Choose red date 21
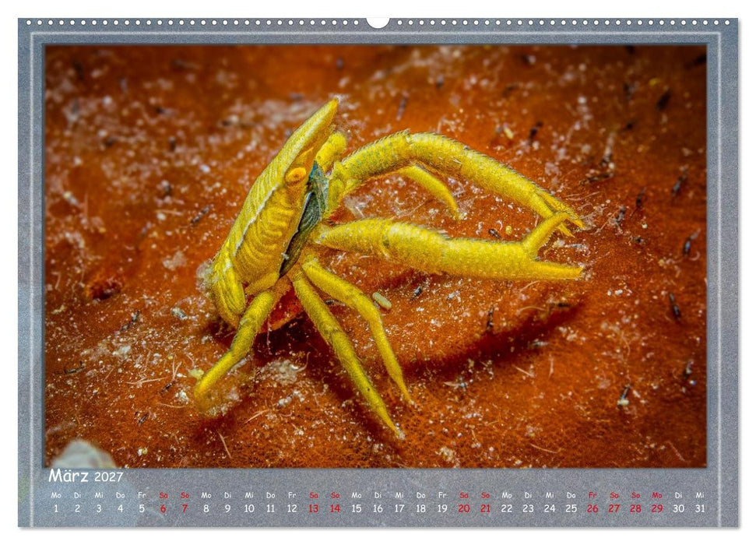The height and width of the screenshot is (545, 756). tap(485, 508)
